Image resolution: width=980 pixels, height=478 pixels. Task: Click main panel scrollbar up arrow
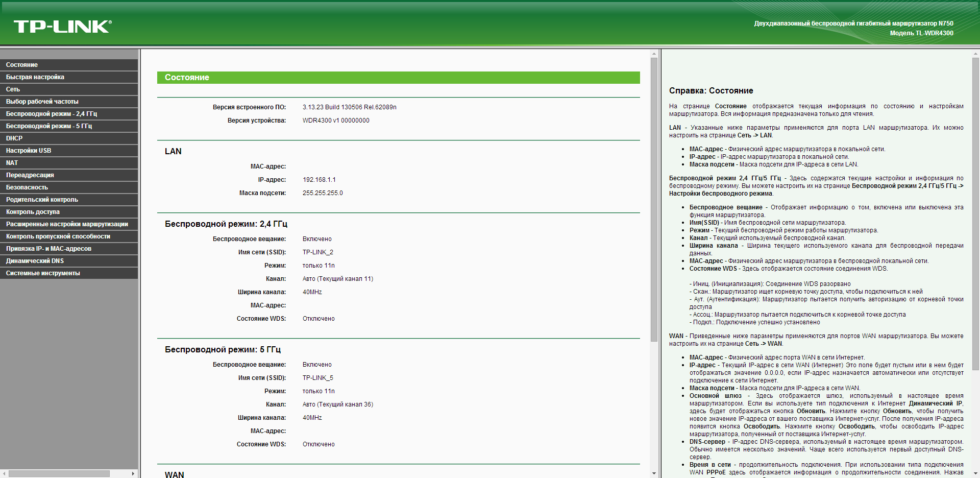[x=654, y=53]
